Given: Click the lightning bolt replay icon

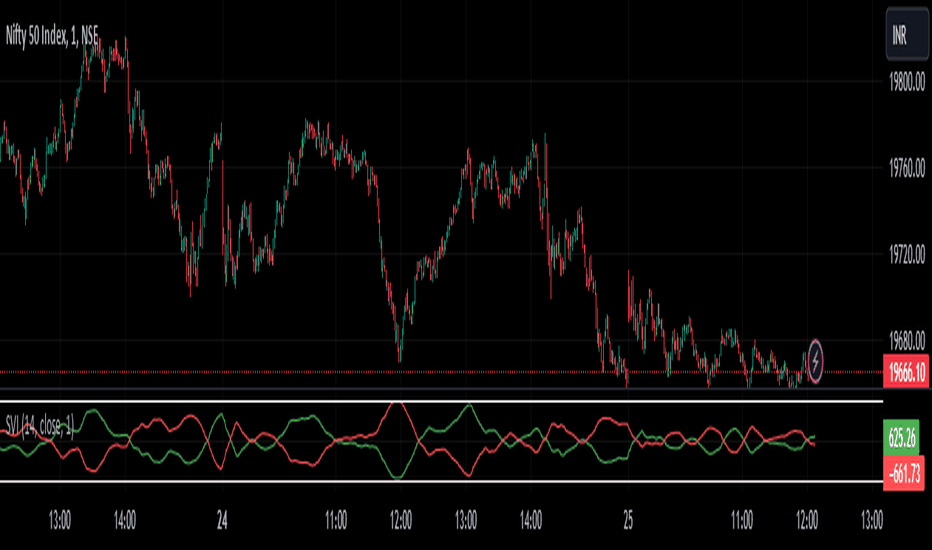Looking at the screenshot, I should (x=815, y=361).
